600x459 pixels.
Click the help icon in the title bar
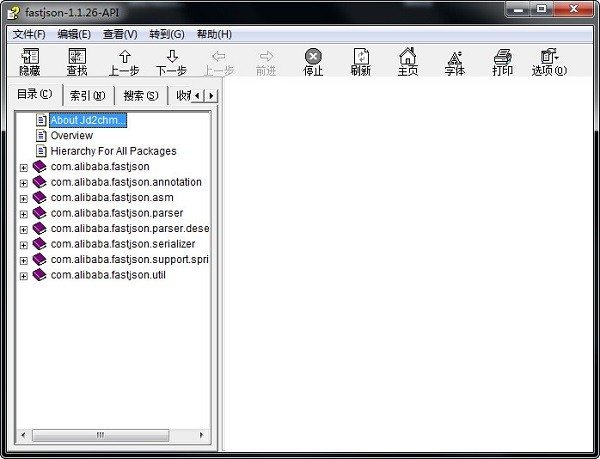(14, 13)
